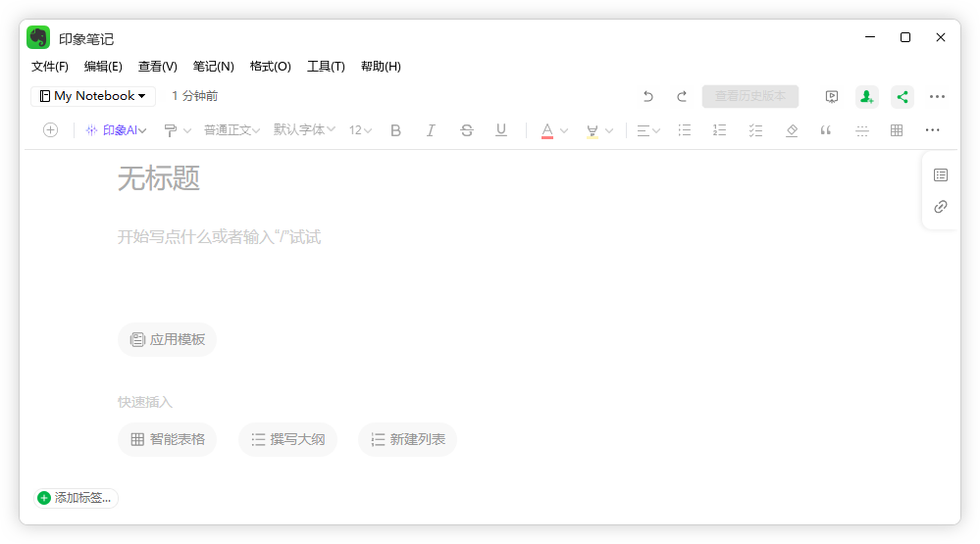Viewport: 980px width, 544px height.
Task: Click the 添加标签... button
Action: pyautogui.click(x=76, y=498)
